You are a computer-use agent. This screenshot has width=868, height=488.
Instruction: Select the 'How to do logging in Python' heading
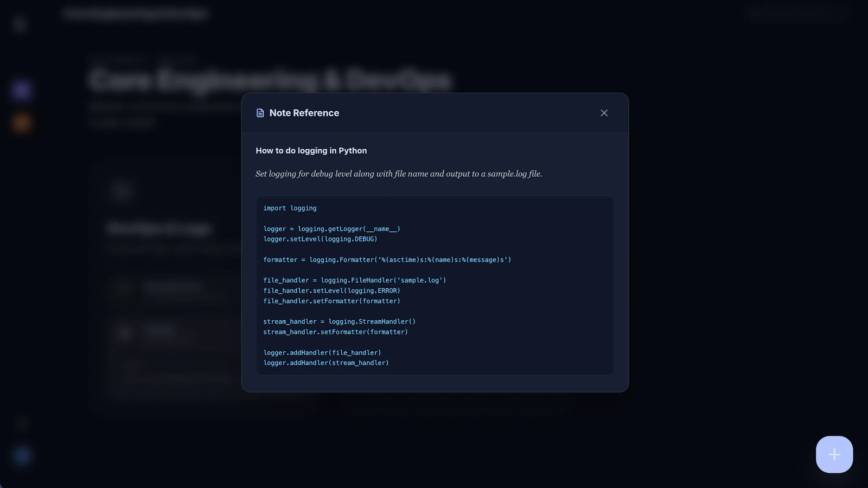click(311, 151)
